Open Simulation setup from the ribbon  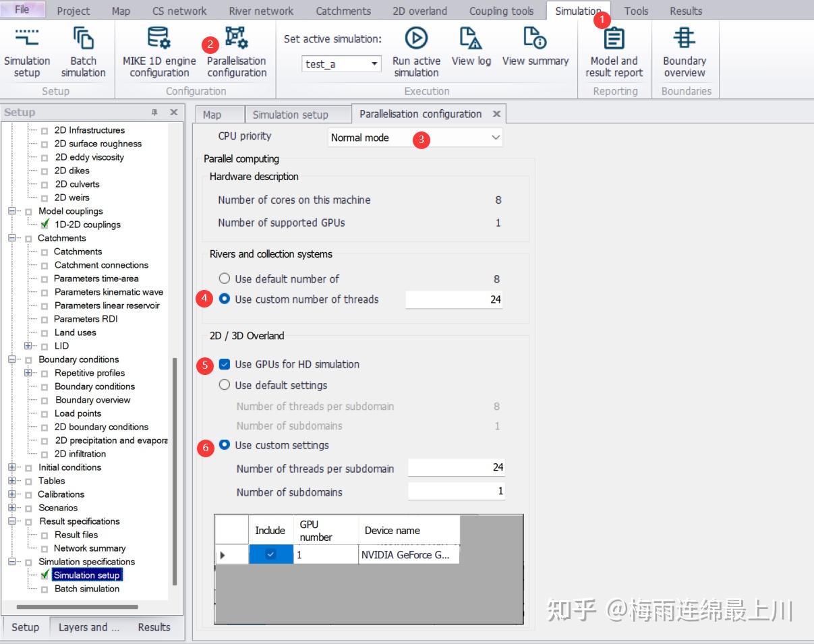pyautogui.click(x=27, y=53)
